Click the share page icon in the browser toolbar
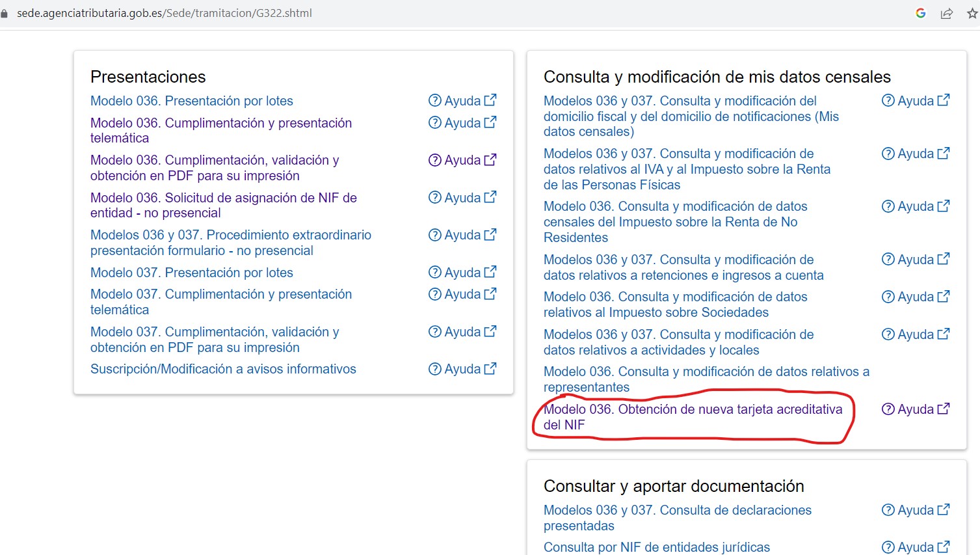This screenshot has height=555, width=980. (947, 12)
